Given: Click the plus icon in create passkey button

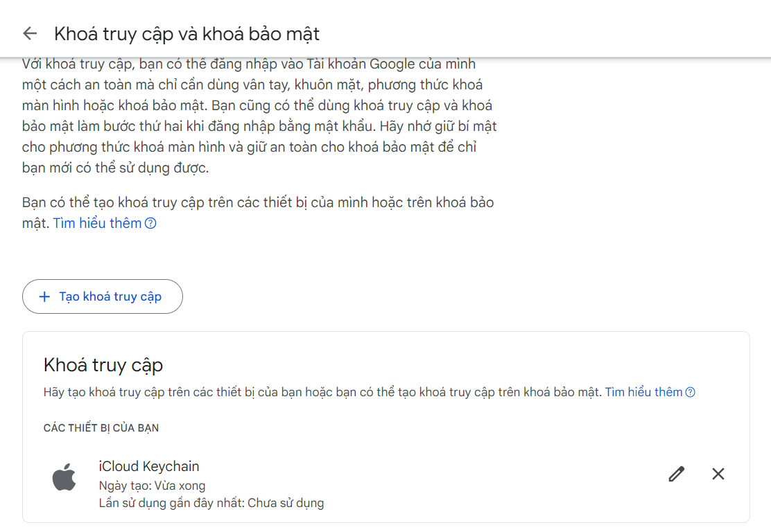Looking at the screenshot, I should [x=44, y=296].
